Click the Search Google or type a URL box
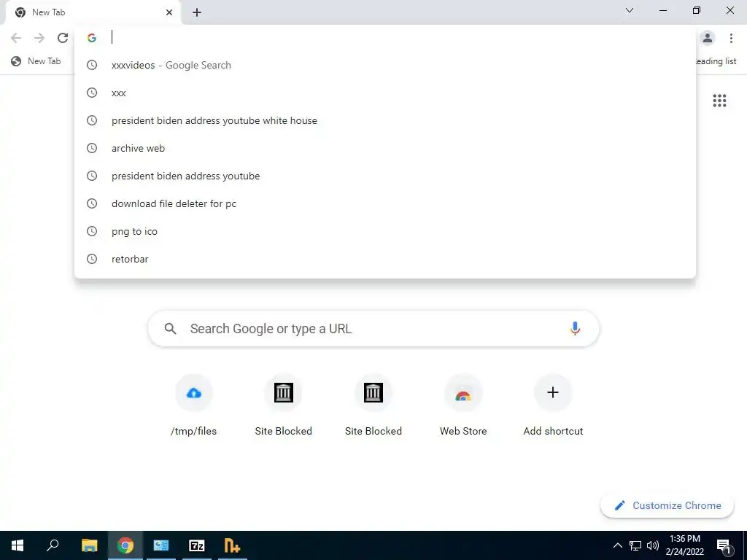This screenshot has width=747, height=560. (373, 329)
